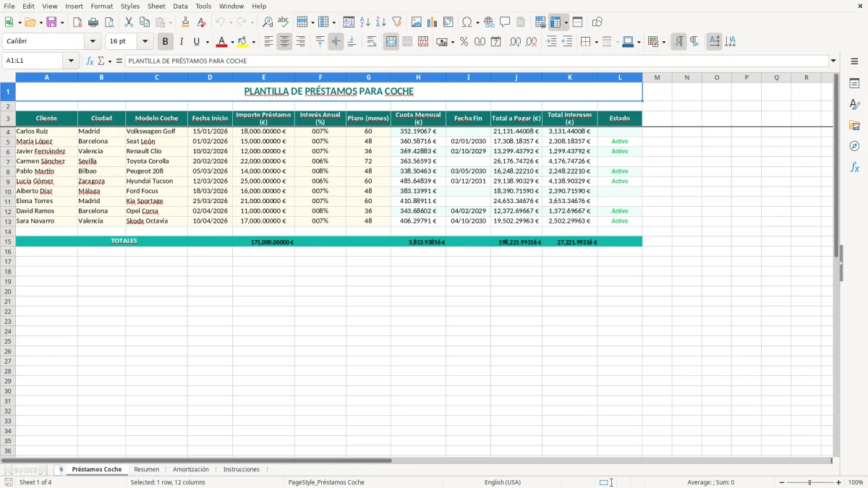
Task: Switch to Resumen sheet tab
Action: pyautogui.click(x=147, y=469)
